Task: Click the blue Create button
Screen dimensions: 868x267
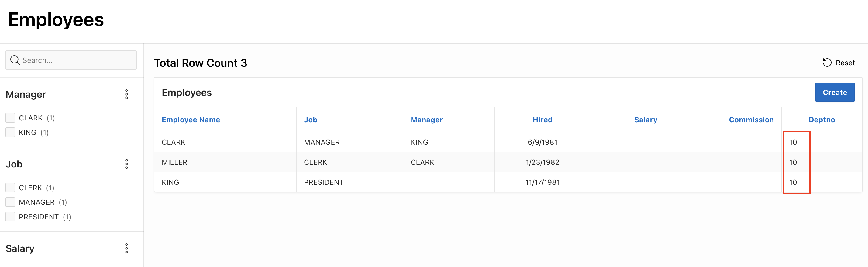Action: click(x=835, y=92)
